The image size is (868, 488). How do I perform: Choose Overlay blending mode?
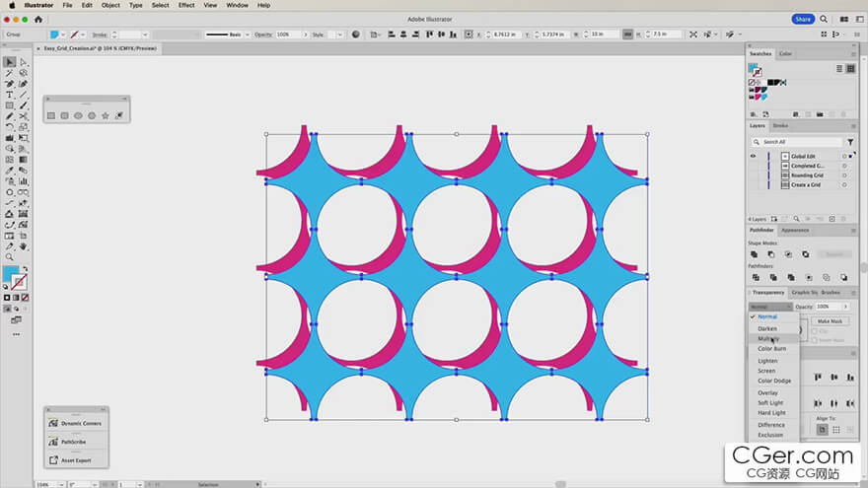click(767, 392)
